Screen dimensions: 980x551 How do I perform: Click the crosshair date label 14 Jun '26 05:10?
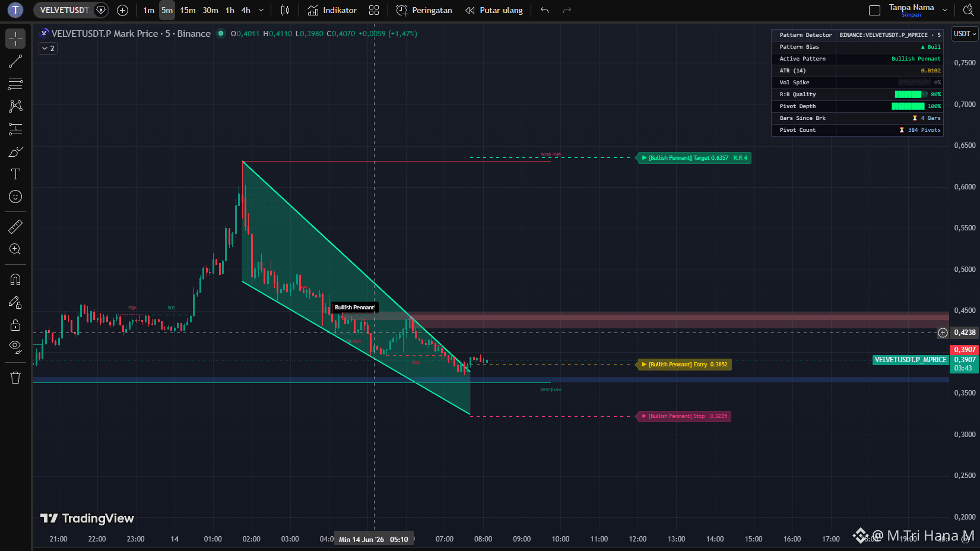pos(373,540)
